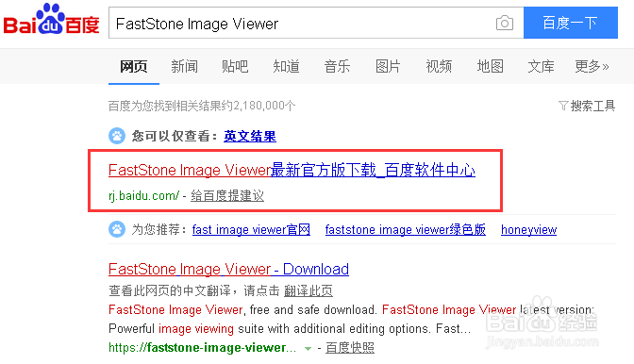634x364 pixels.
Task: Switch to the 新闻 tab
Action: pyautogui.click(x=184, y=66)
